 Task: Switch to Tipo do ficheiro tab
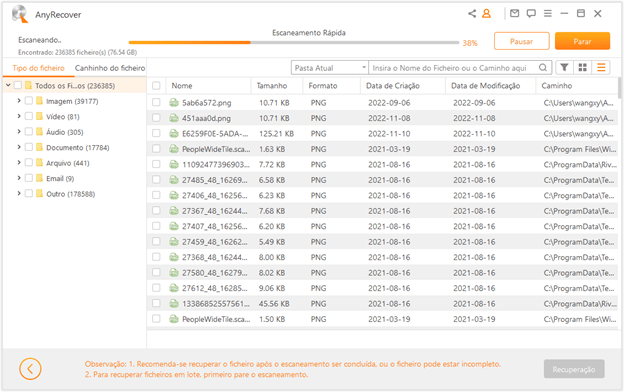38,68
